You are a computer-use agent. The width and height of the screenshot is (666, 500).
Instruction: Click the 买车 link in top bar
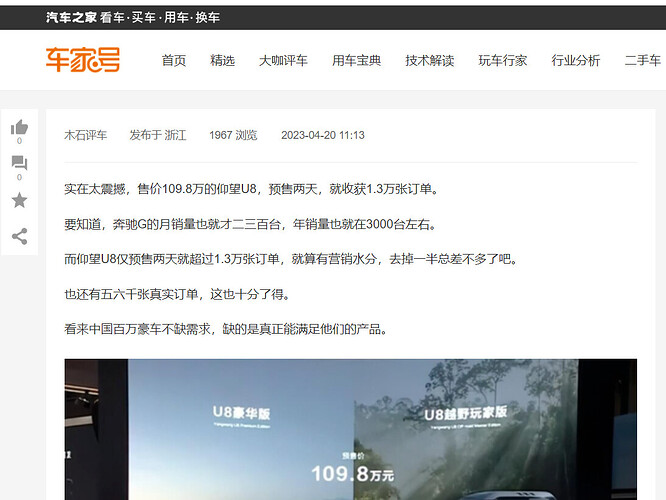tap(144, 17)
